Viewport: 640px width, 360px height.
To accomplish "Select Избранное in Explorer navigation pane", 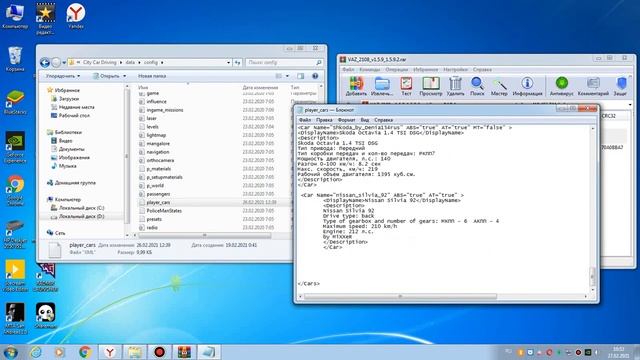I will (x=67, y=90).
